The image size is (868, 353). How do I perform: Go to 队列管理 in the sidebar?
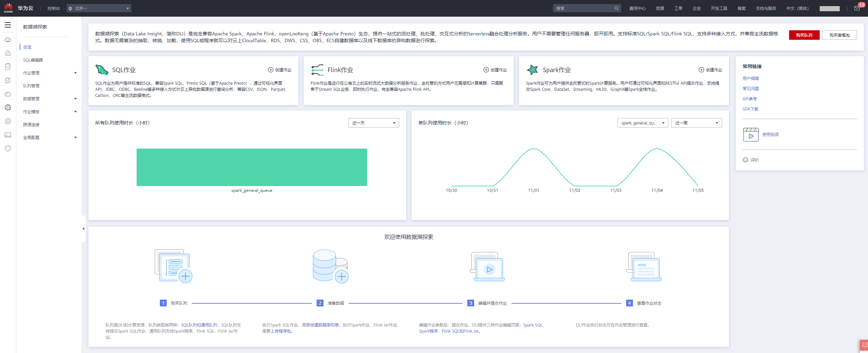[31, 86]
